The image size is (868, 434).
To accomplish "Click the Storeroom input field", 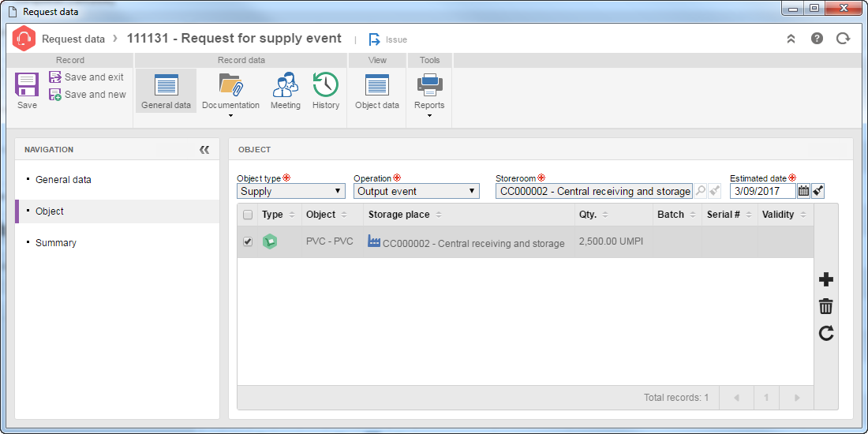I will (x=594, y=192).
